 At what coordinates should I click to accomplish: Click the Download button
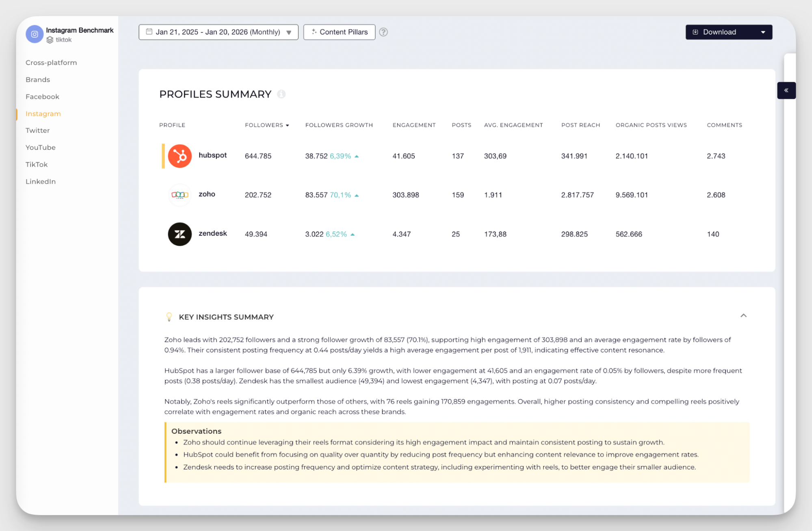719,32
